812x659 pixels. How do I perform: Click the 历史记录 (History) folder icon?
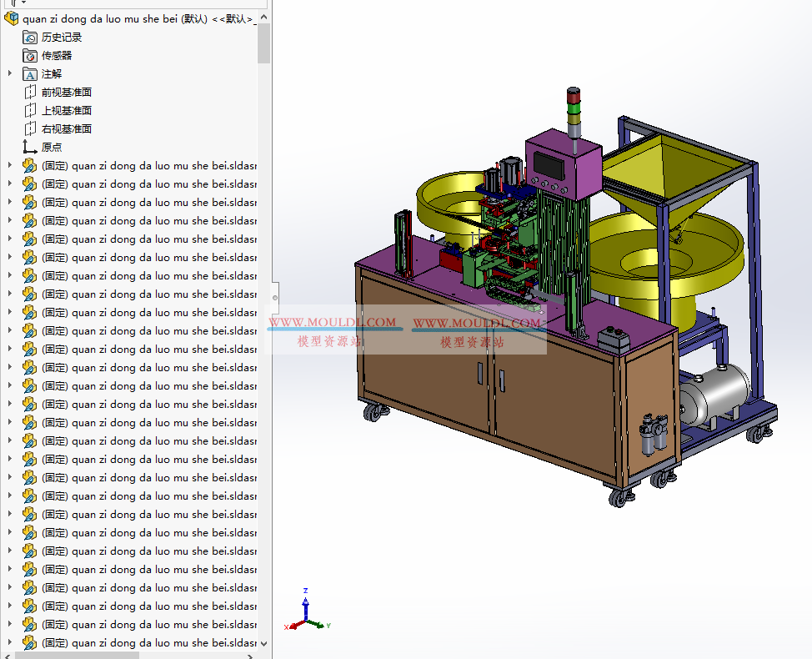tap(31, 37)
